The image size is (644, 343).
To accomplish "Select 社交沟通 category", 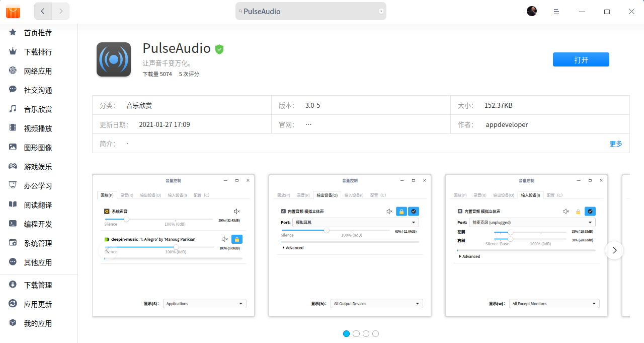I will click(39, 90).
